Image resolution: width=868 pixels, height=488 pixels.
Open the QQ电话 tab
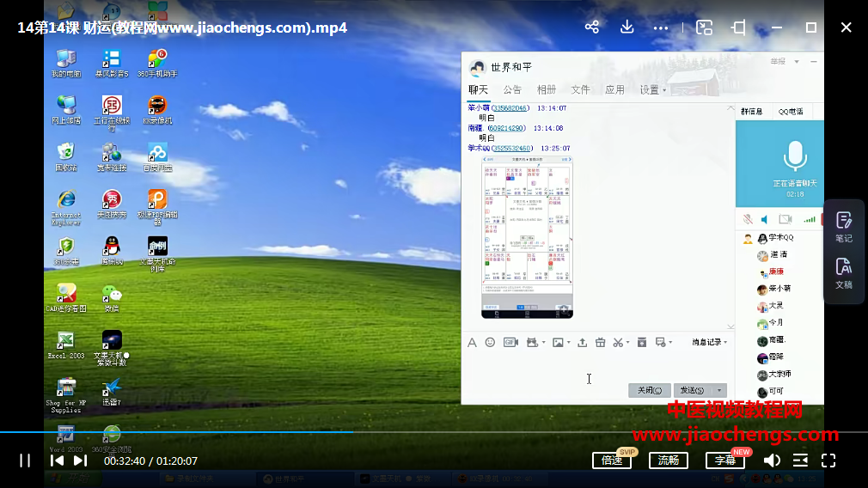791,112
